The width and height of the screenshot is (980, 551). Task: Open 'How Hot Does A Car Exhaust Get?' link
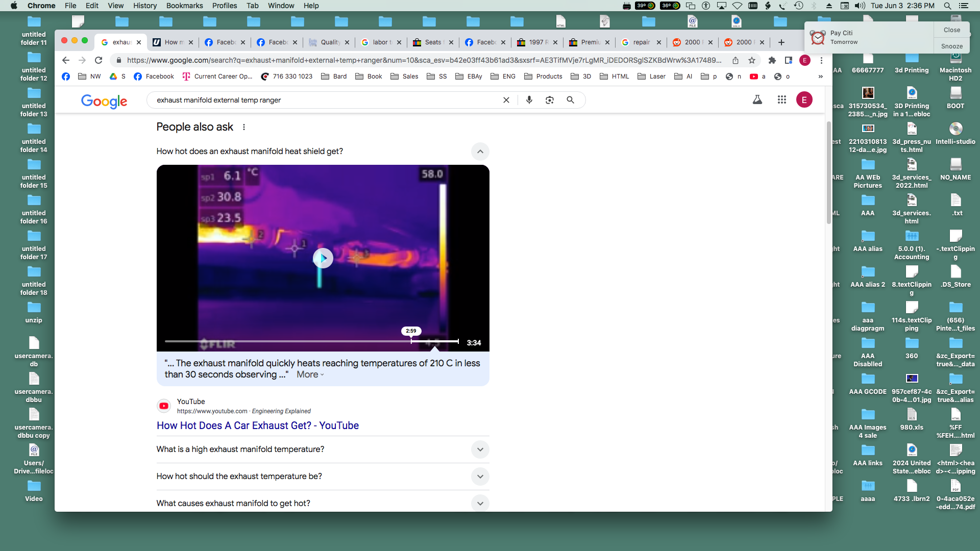[257, 425]
